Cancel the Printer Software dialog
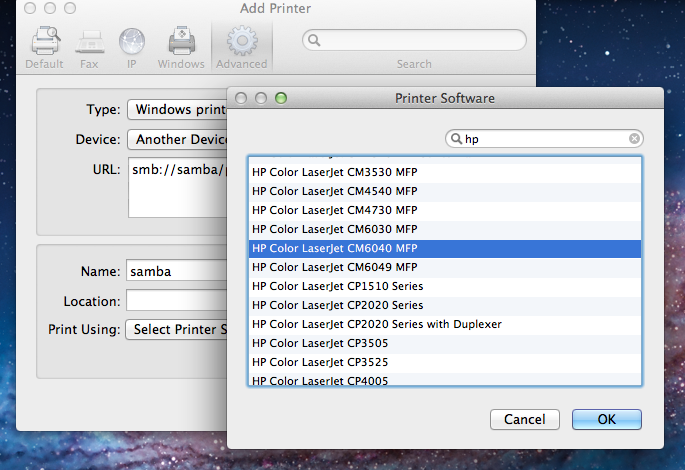This screenshot has width=685, height=470. pos(525,419)
